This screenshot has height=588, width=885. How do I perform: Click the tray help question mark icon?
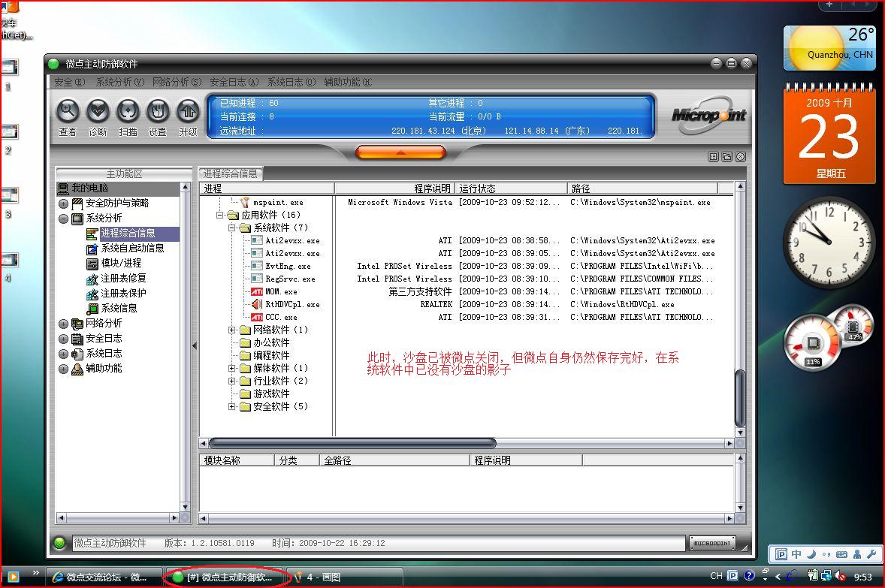pos(749,575)
